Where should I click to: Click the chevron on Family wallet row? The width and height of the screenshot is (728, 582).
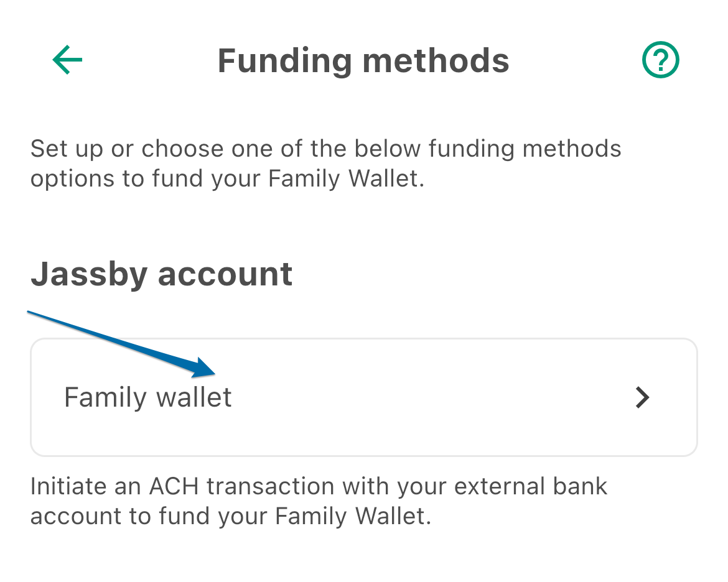(x=643, y=398)
